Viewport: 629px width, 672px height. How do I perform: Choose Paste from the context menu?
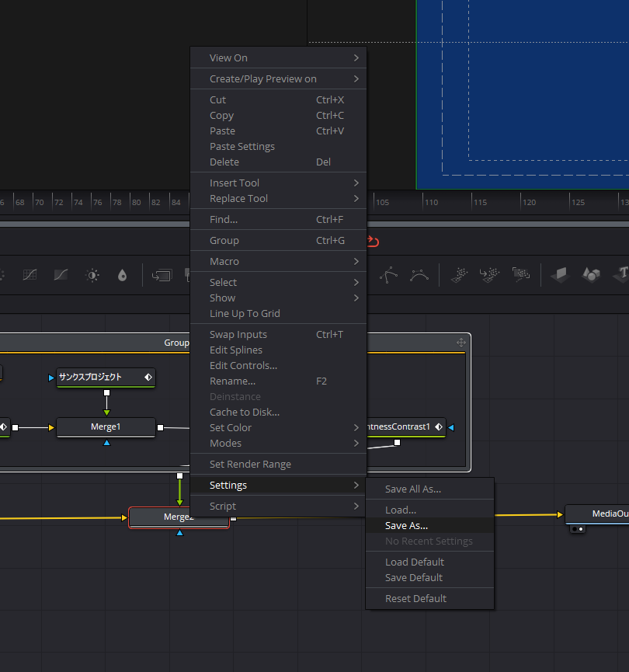[278, 131]
